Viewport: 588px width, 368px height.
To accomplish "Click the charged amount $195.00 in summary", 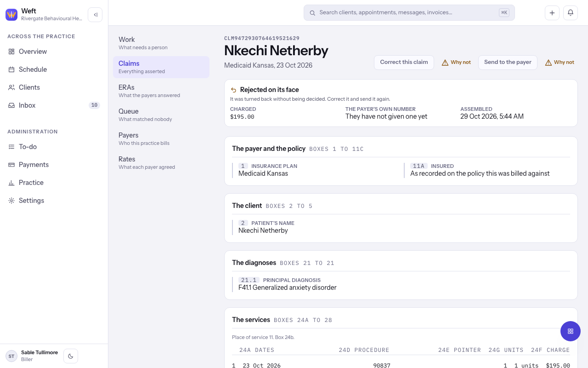I will click(242, 117).
